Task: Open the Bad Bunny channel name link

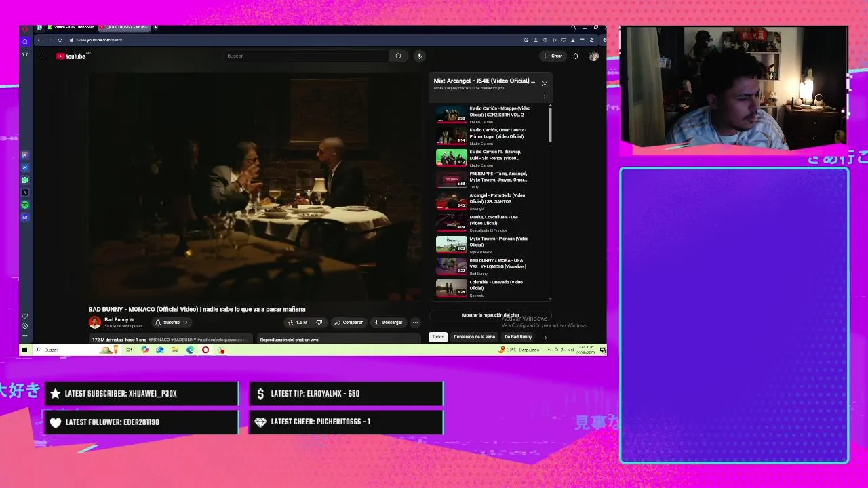Action: click(x=116, y=319)
